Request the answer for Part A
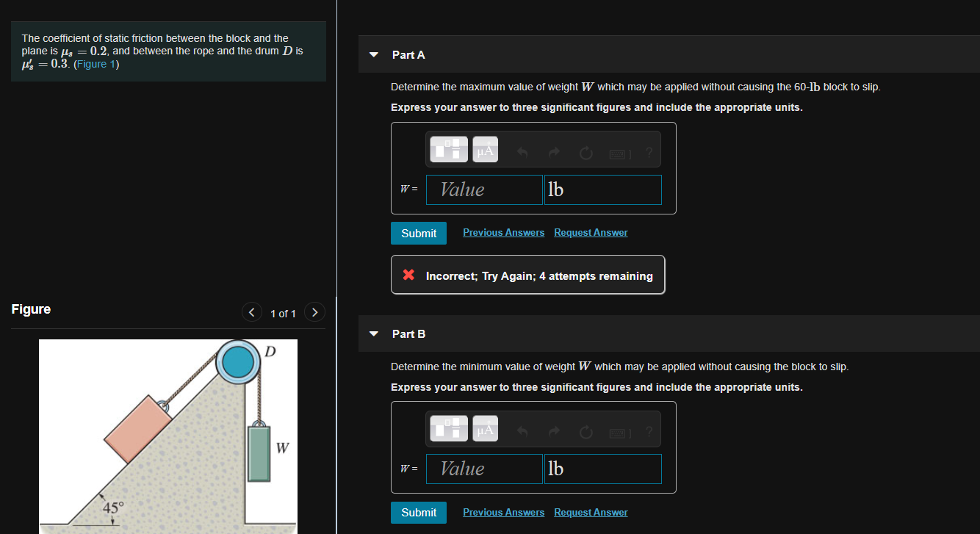 click(591, 233)
